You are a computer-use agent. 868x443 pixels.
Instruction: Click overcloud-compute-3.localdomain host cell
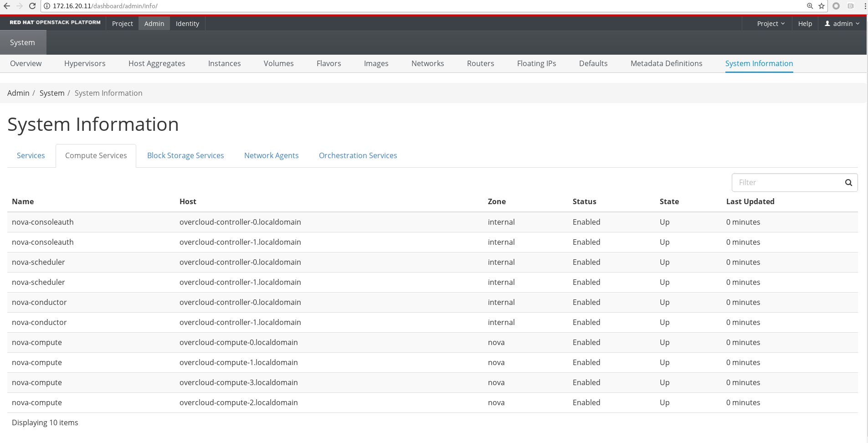(x=239, y=382)
